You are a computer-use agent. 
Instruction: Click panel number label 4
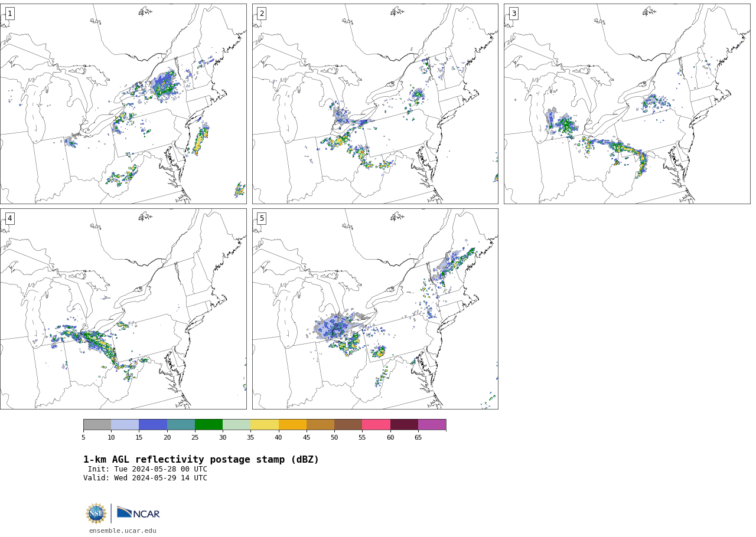pos(9,218)
